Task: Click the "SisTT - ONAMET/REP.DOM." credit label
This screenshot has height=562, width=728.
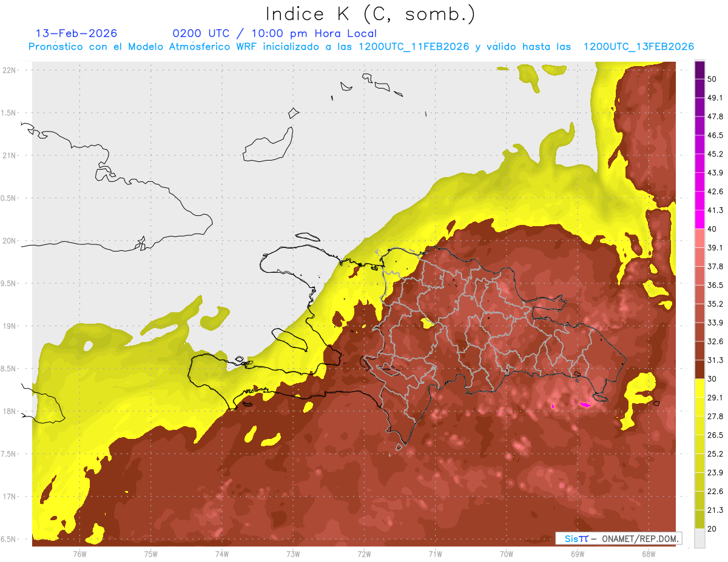Action: pyautogui.click(x=618, y=538)
